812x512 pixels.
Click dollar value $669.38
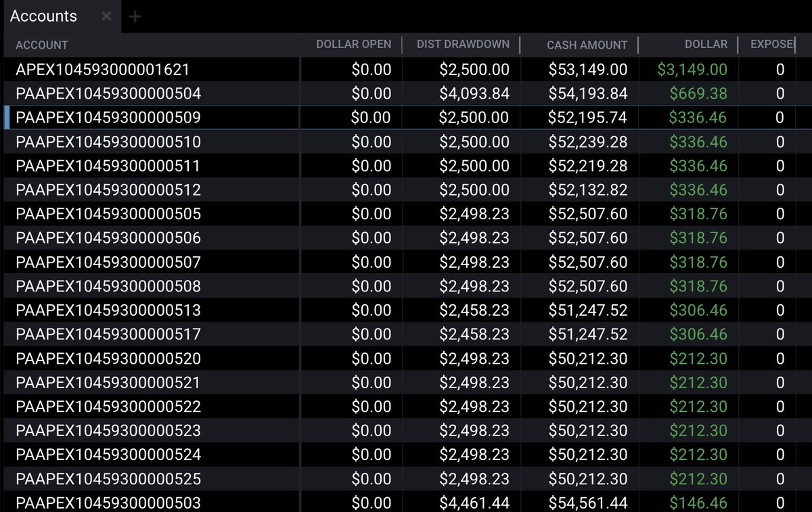(698, 93)
